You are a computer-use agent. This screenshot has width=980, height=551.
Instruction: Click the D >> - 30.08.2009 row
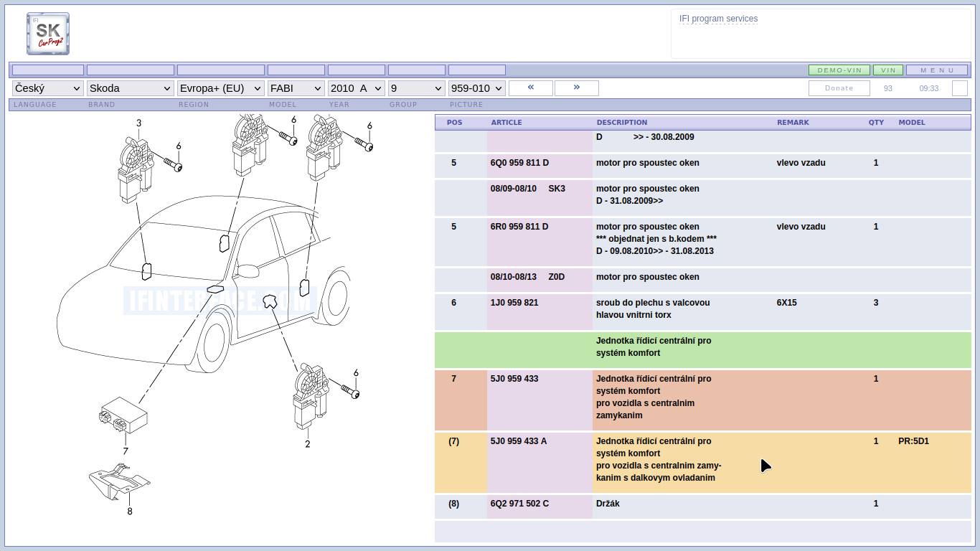coord(703,141)
